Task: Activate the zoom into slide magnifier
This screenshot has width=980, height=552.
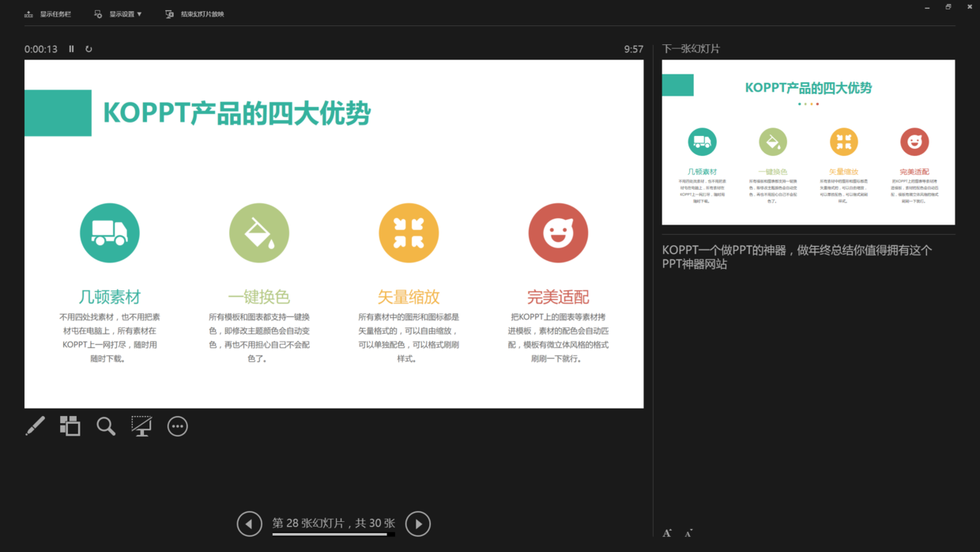Action: tap(106, 426)
